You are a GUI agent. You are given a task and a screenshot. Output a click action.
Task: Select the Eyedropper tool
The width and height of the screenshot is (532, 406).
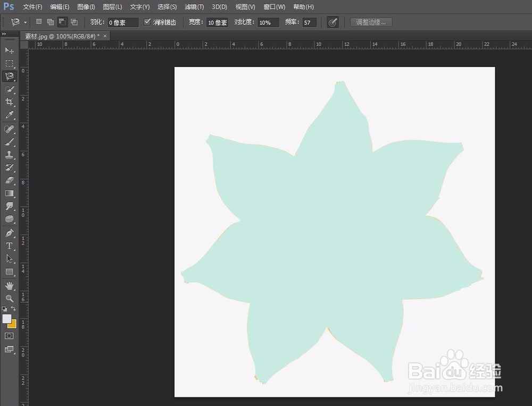pyautogui.click(x=9, y=115)
